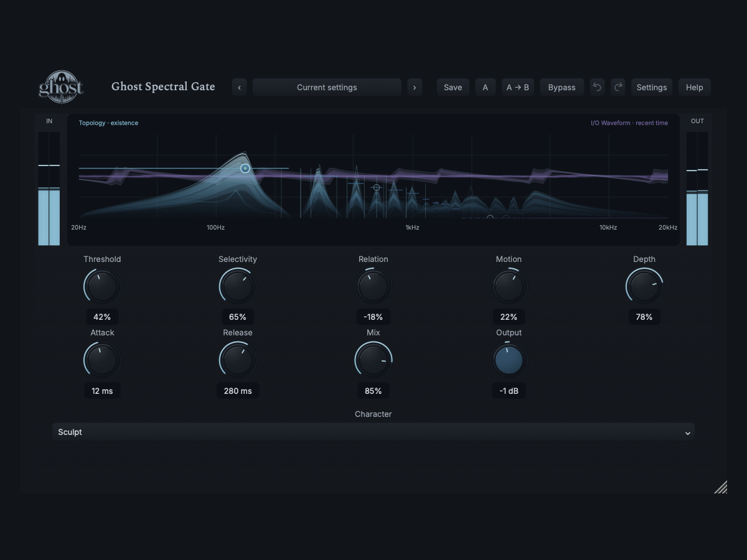
Task: Click the "Topology · existence" label
Action: coord(108,123)
